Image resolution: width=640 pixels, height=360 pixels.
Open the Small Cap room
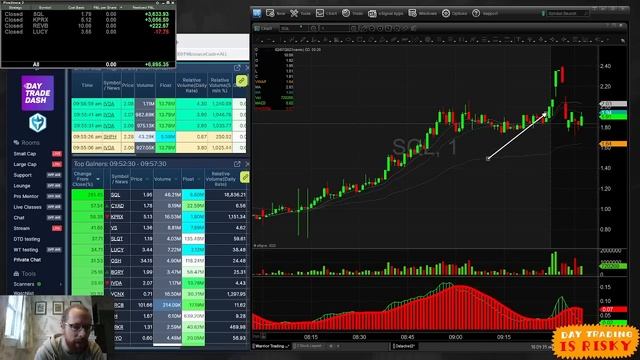[25, 154]
